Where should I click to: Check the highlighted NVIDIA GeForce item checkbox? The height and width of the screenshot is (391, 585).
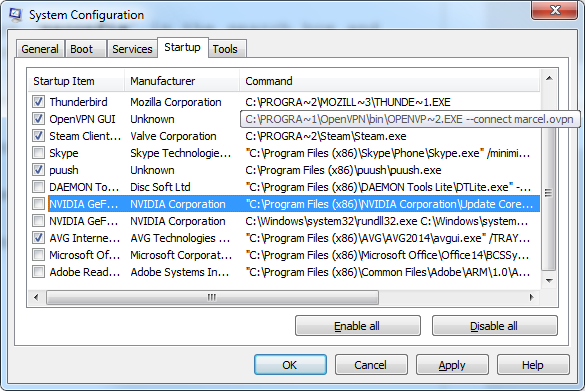[38, 204]
